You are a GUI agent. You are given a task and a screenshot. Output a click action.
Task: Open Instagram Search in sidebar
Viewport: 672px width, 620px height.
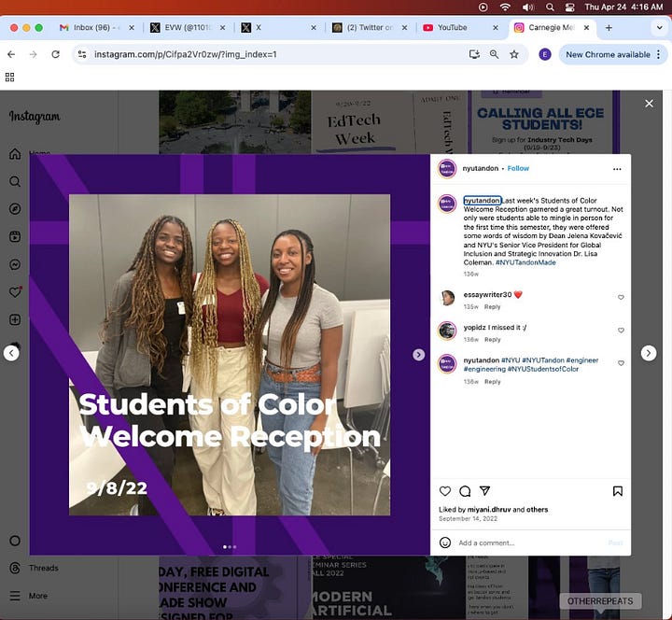(15, 181)
